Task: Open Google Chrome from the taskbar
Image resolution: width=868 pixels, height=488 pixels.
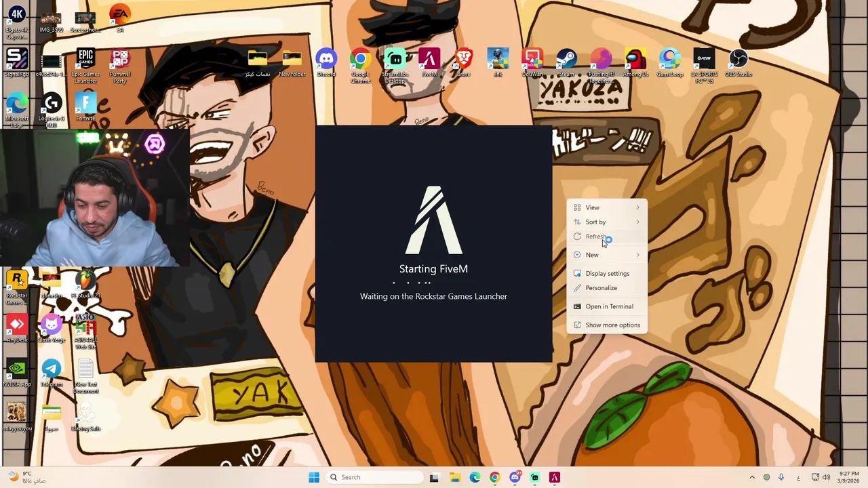Action: coord(494,477)
